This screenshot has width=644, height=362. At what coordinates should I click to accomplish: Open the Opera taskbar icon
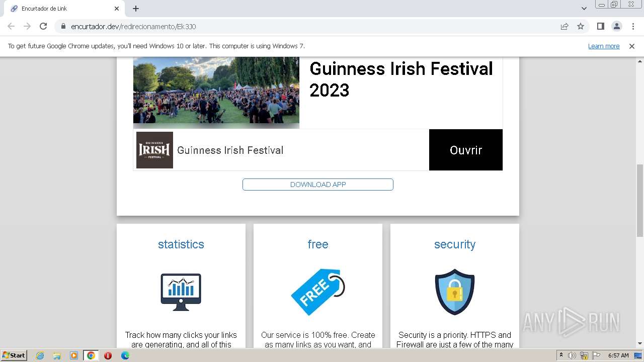108,355
